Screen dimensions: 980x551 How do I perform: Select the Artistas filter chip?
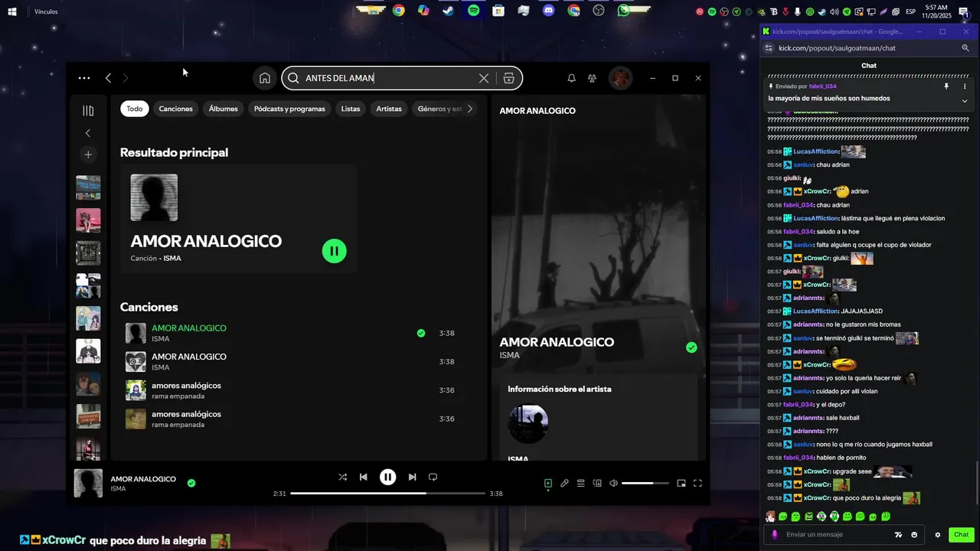[389, 109]
